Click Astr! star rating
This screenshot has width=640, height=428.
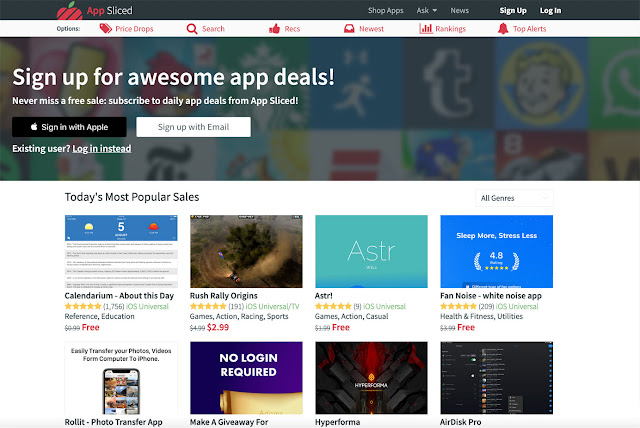click(x=333, y=306)
